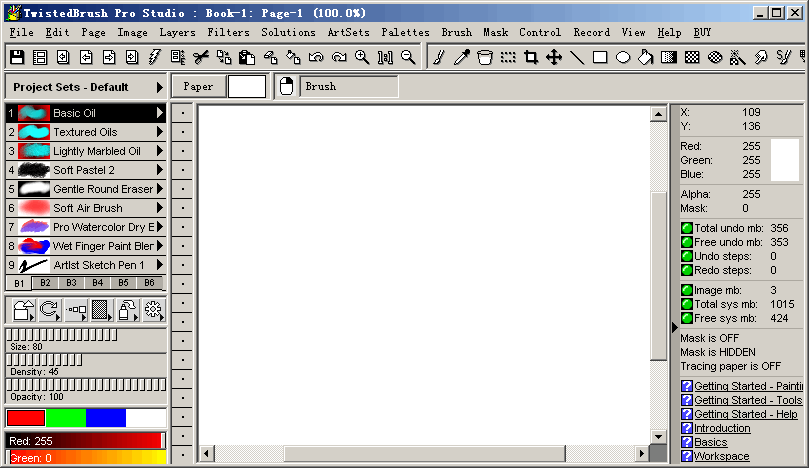The image size is (809, 468).
Task: Toggle the mouse input device button
Action: tap(286, 86)
